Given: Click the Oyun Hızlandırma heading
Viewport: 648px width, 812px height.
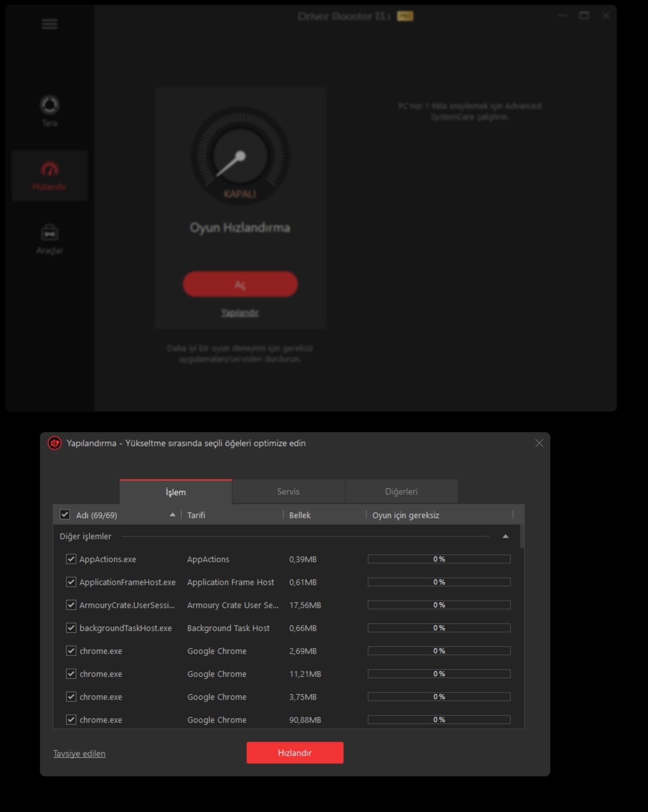Looking at the screenshot, I should point(240,228).
